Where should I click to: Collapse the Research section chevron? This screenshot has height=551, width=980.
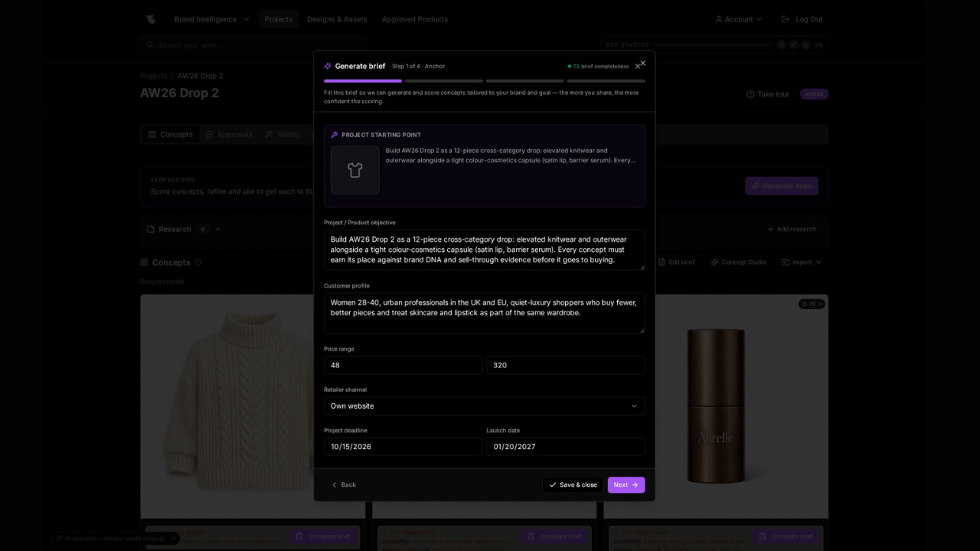click(x=218, y=229)
